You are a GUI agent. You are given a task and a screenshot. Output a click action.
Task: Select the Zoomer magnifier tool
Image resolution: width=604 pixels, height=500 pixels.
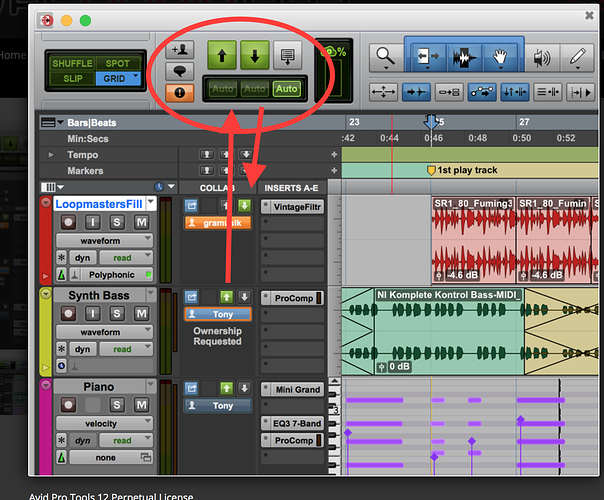pos(386,58)
